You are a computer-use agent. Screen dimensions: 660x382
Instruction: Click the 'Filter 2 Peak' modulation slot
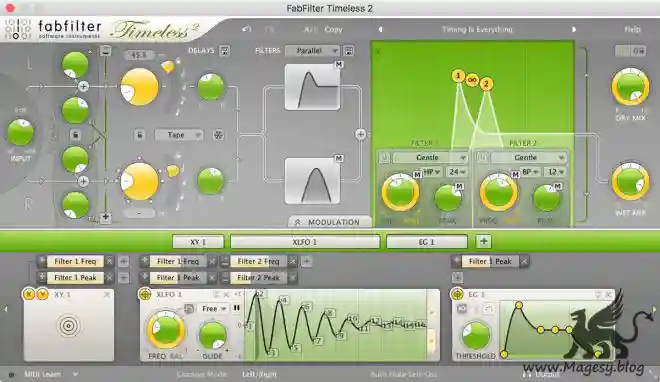point(258,278)
